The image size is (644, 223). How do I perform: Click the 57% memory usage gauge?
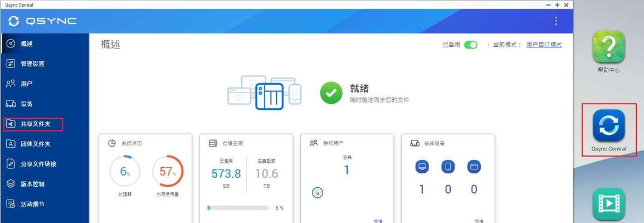pos(168,171)
